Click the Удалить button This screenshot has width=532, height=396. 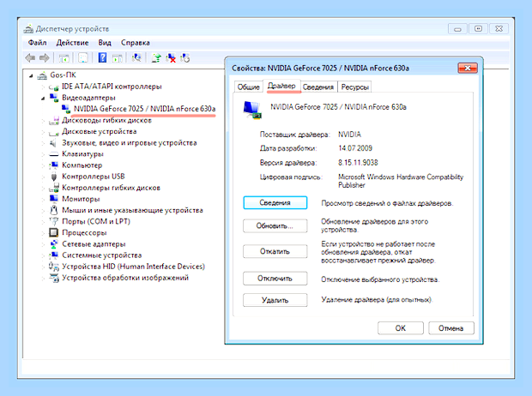tap(275, 300)
